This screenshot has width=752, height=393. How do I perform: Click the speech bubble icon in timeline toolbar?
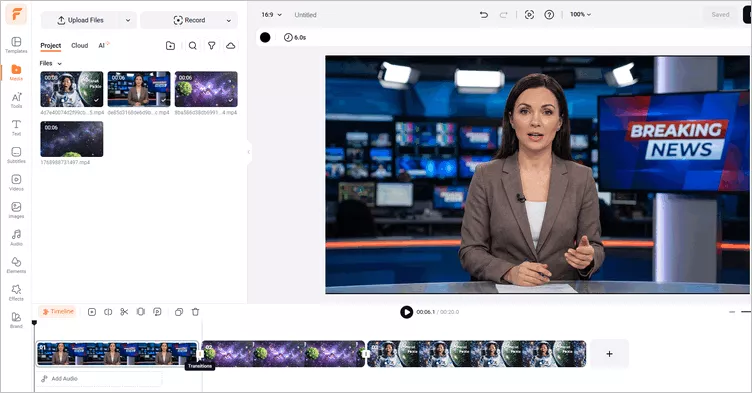[x=157, y=312]
